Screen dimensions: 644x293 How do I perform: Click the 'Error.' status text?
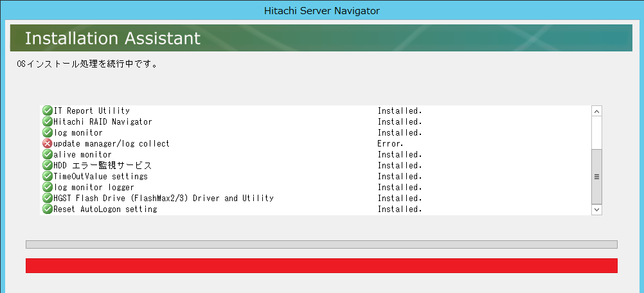coord(390,144)
